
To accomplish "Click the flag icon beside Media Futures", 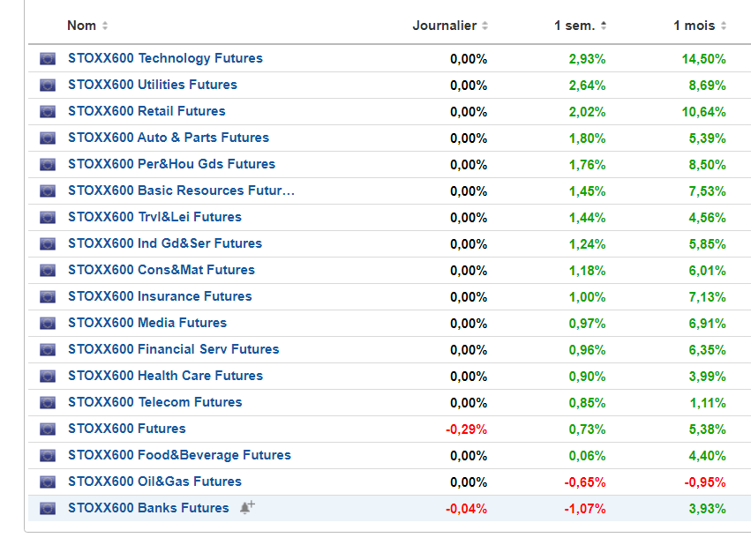I will [x=48, y=324].
